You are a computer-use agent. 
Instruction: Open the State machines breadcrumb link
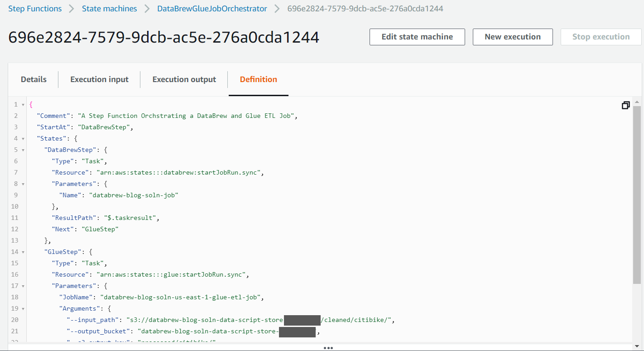[x=110, y=9]
